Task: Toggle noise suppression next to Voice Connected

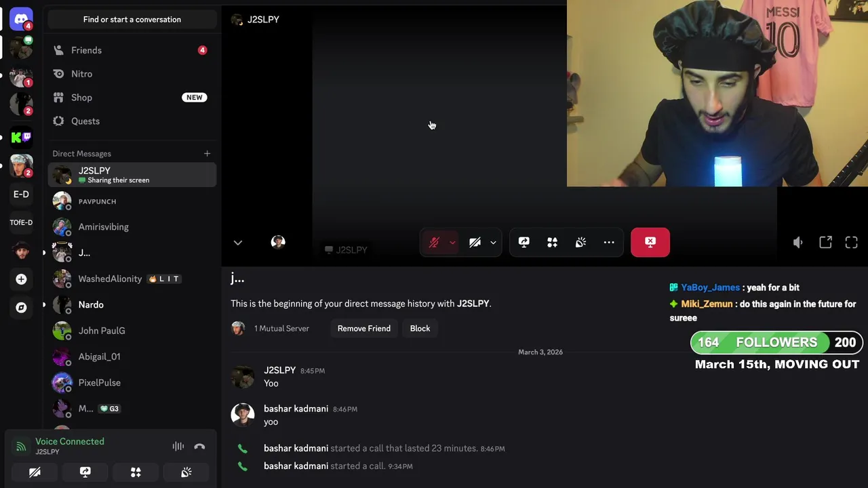Action: tap(178, 446)
